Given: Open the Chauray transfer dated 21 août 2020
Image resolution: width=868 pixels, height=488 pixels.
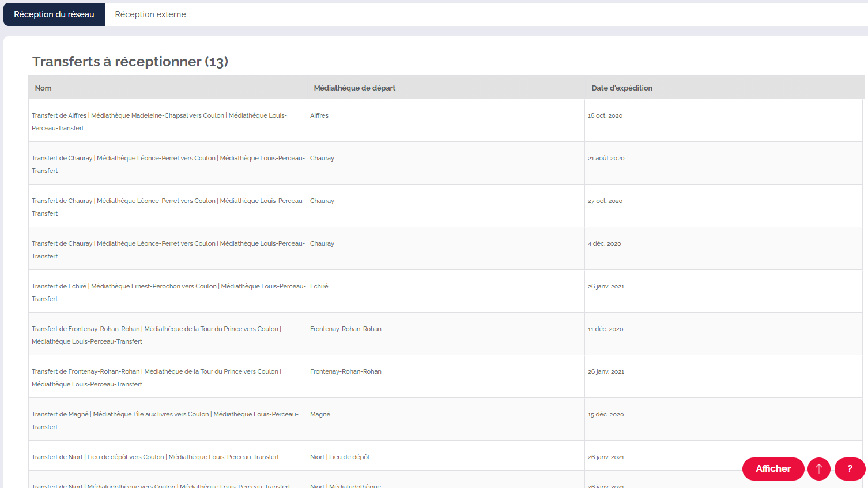Looking at the screenshot, I should point(168,164).
